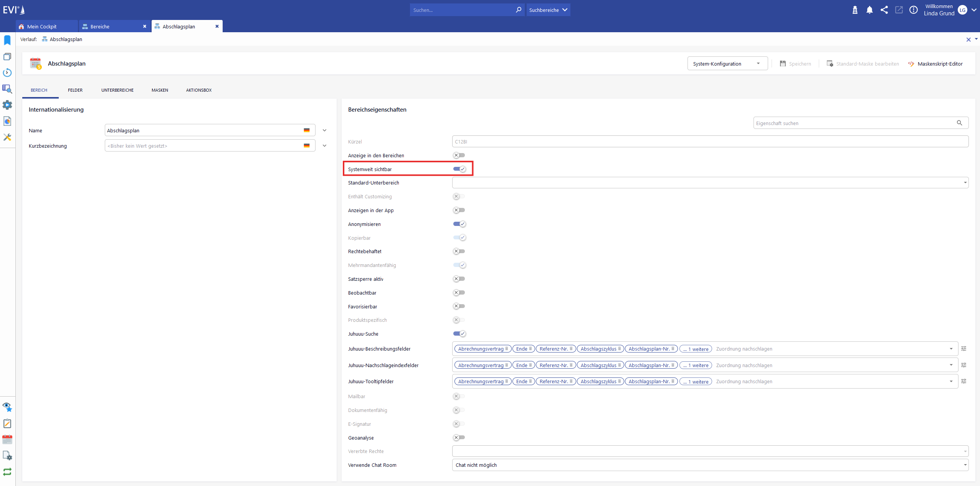Toggle Anzeige in den Bereichen switch
Image resolution: width=980 pixels, height=486 pixels.
point(459,155)
